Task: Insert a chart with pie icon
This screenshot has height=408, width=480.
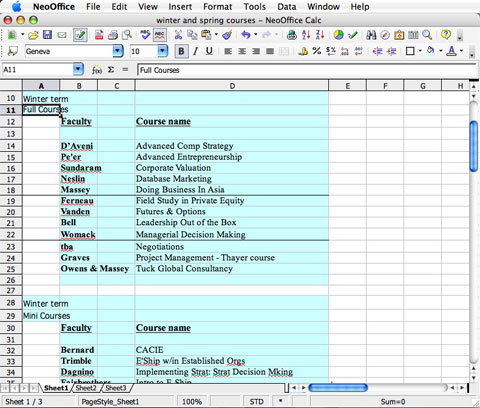Action: tap(338, 35)
